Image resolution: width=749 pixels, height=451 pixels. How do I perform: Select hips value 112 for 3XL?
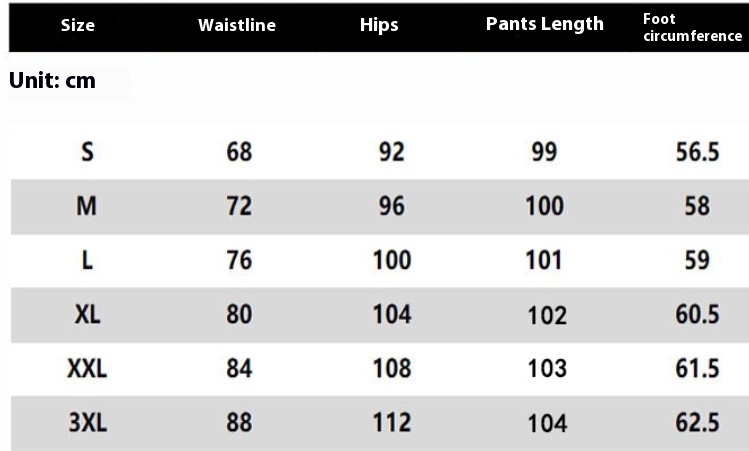coord(392,423)
